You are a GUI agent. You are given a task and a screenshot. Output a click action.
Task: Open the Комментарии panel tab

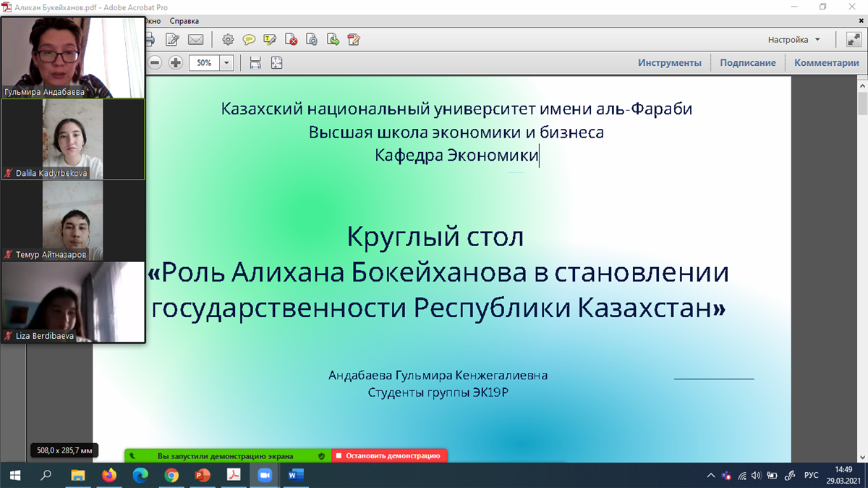coord(826,63)
